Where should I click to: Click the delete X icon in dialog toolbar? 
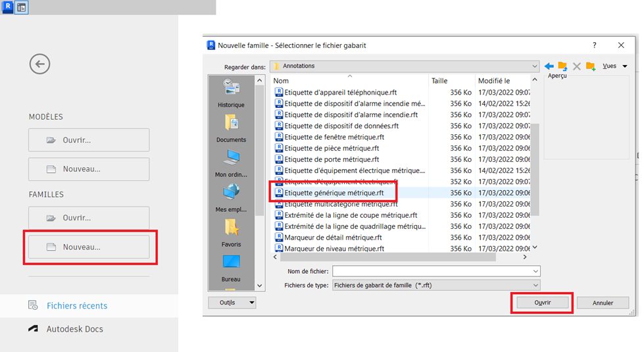coord(577,66)
